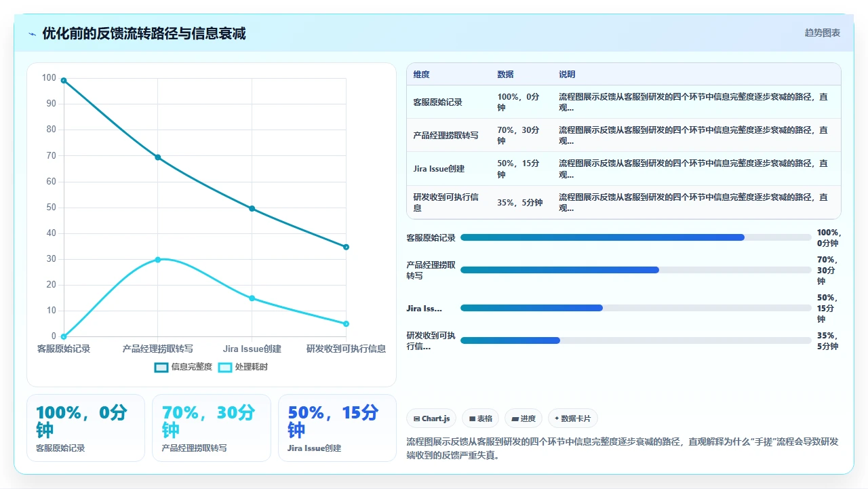Click the 处理耗时 point at 客服原始记录
Image resolution: width=868 pixels, height=489 pixels.
(x=64, y=336)
